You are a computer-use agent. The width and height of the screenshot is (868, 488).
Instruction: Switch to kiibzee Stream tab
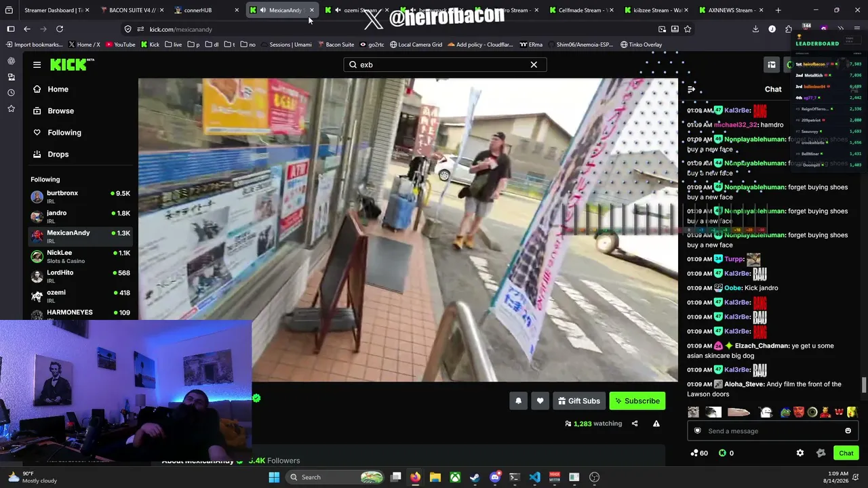[655, 10]
